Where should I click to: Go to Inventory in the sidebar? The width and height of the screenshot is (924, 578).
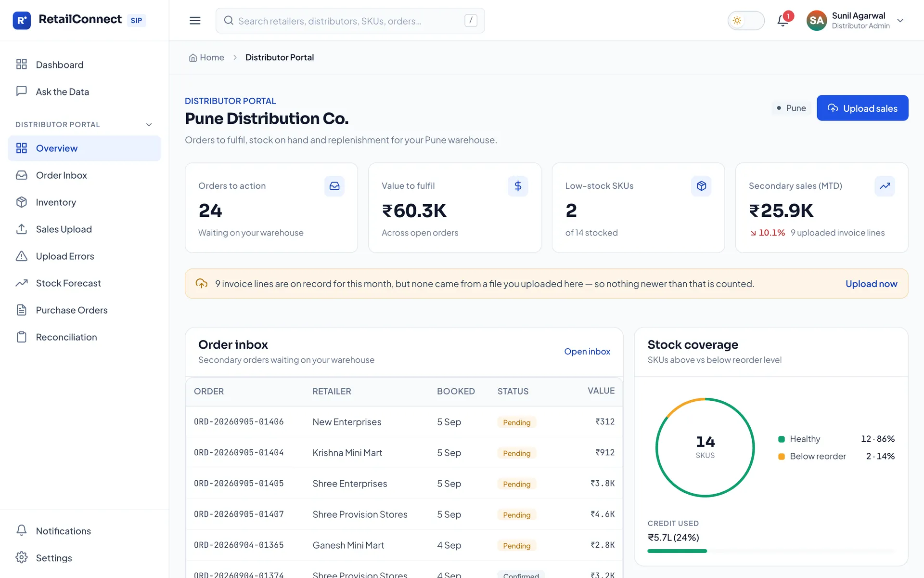pos(84,202)
